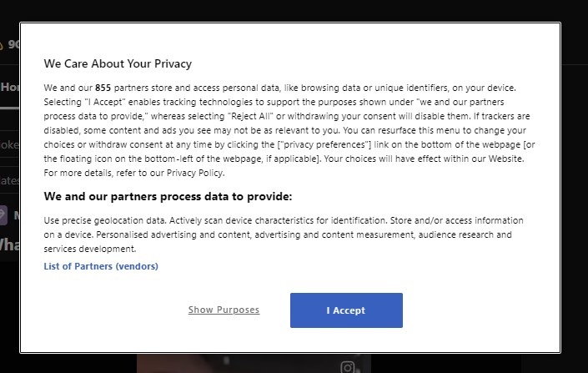Viewport: 588px width, 373px height.
Task: Click the flame icon beside the 90 counter
Action: (x=1, y=45)
